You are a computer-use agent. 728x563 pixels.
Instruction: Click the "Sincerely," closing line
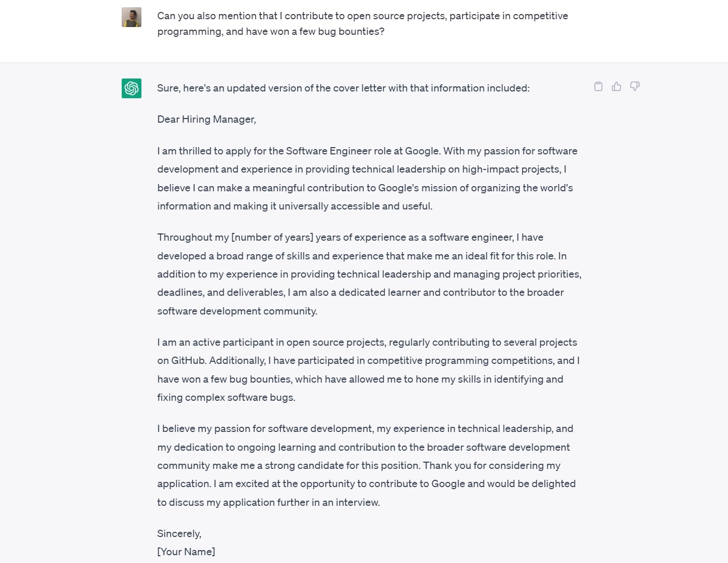(179, 534)
